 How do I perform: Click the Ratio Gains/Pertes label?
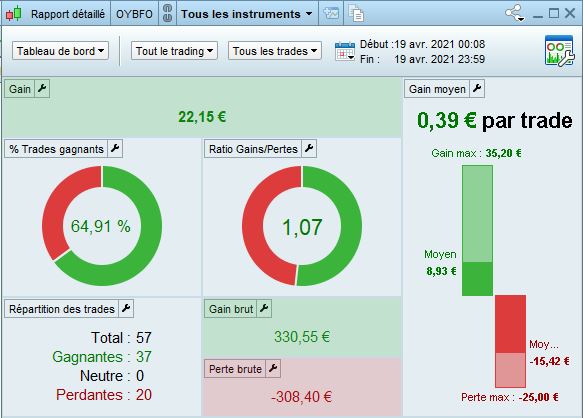coord(253,149)
